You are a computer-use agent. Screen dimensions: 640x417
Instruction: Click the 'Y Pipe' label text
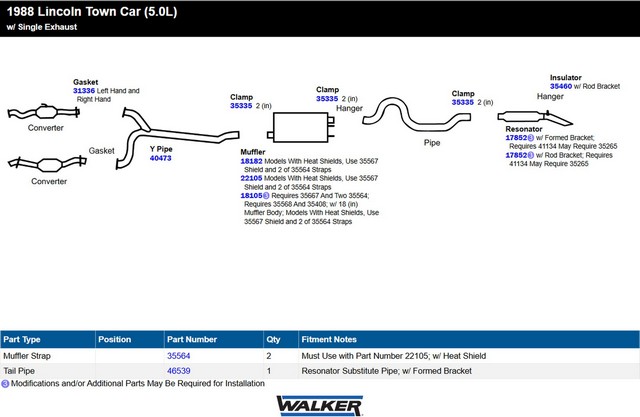click(x=161, y=149)
